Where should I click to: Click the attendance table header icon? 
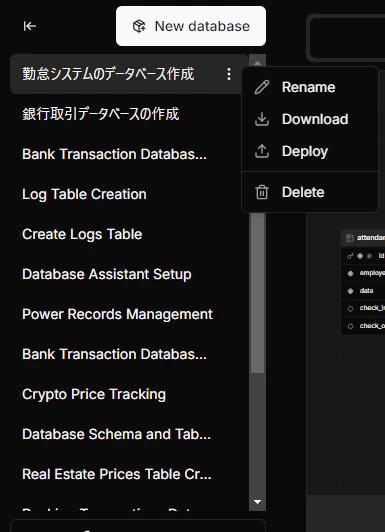click(350, 238)
